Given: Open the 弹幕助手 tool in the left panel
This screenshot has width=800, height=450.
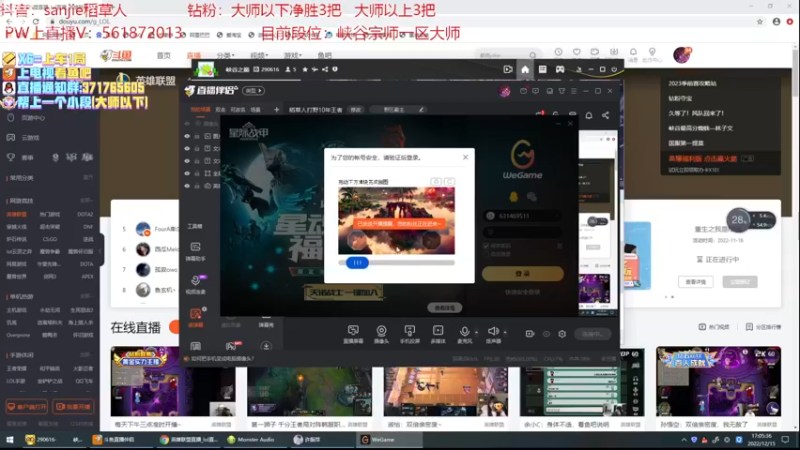Looking at the screenshot, I should [195, 251].
